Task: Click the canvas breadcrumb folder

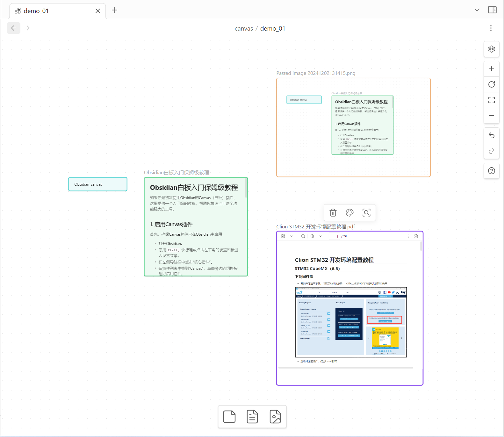Action: click(x=244, y=29)
